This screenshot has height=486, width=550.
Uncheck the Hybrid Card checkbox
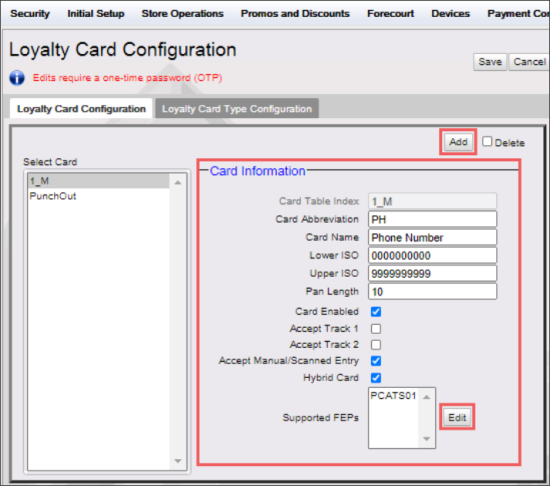(x=376, y=378)
